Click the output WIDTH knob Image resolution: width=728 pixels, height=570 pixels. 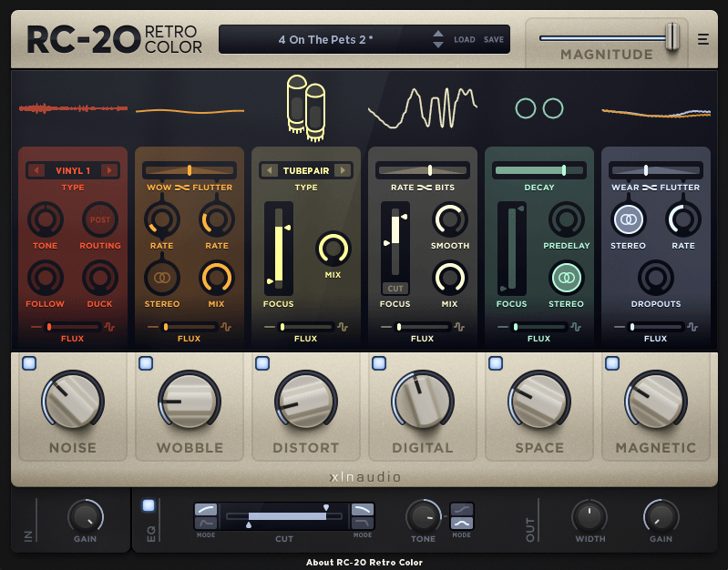click(x=590, y=516)
